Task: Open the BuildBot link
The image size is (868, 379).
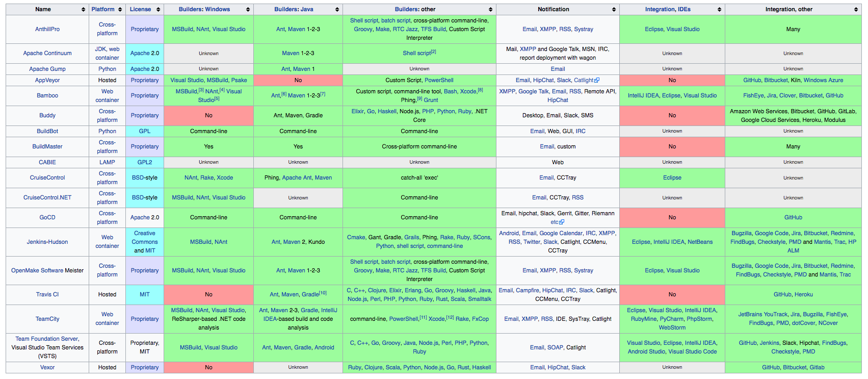Action: point(47,131)
